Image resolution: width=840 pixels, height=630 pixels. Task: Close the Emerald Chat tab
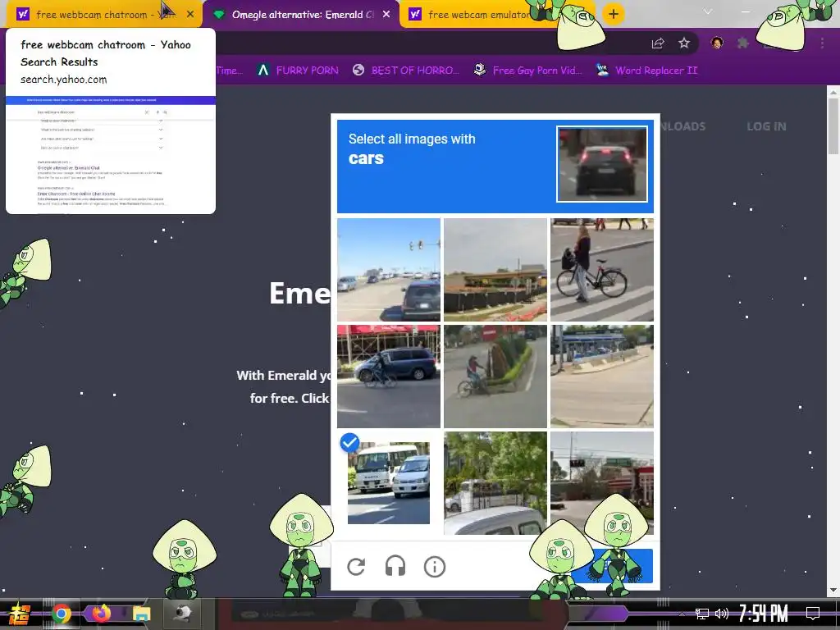(x=386, y=15)
